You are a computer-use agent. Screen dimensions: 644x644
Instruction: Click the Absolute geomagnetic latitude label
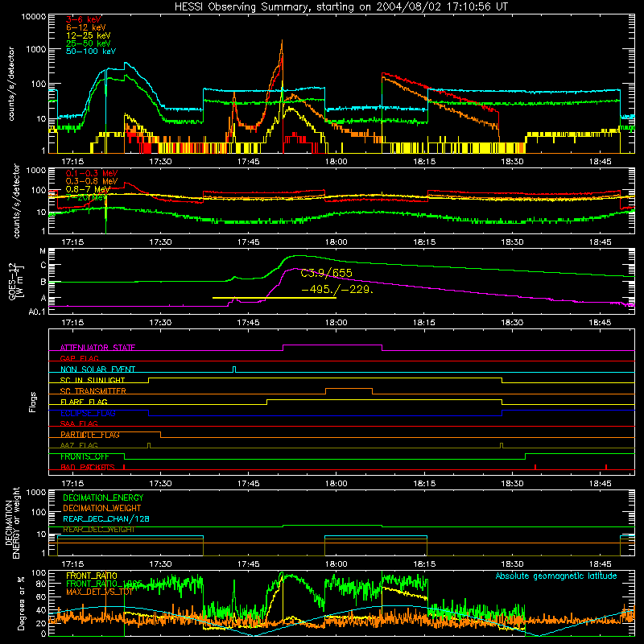(556, 576)
